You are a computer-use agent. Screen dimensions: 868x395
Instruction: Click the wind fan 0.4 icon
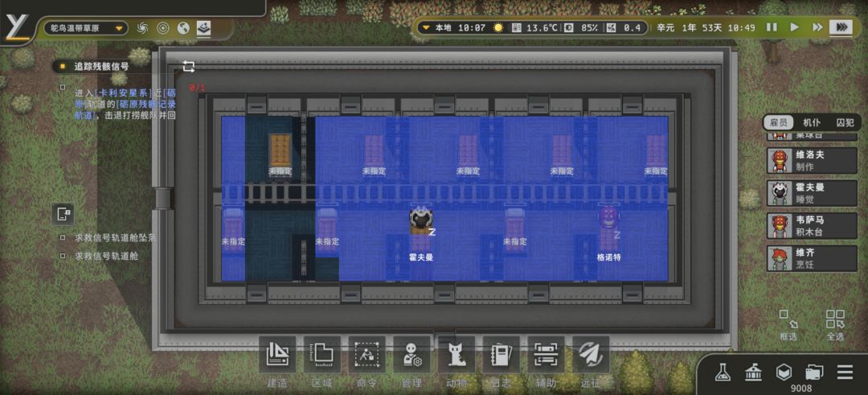tap(611, 27)
